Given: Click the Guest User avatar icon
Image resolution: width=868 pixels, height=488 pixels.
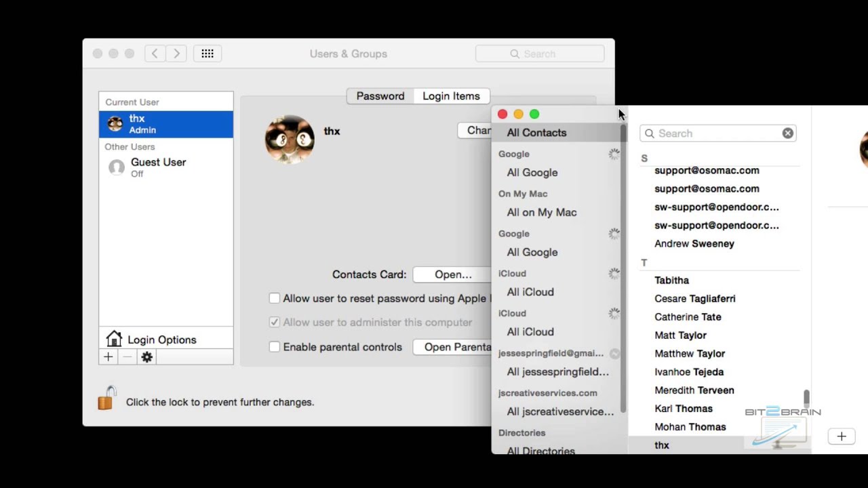Looking at the screenshot, I should [x=117, y=167].
